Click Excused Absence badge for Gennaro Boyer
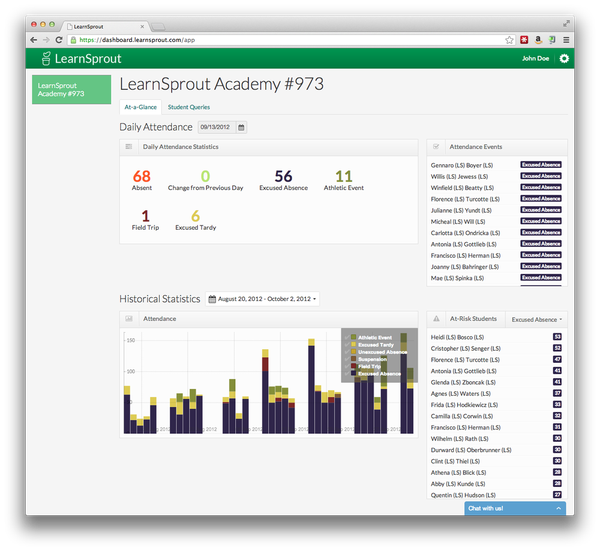This screenshot has height=551, width=600. (541, 165)
